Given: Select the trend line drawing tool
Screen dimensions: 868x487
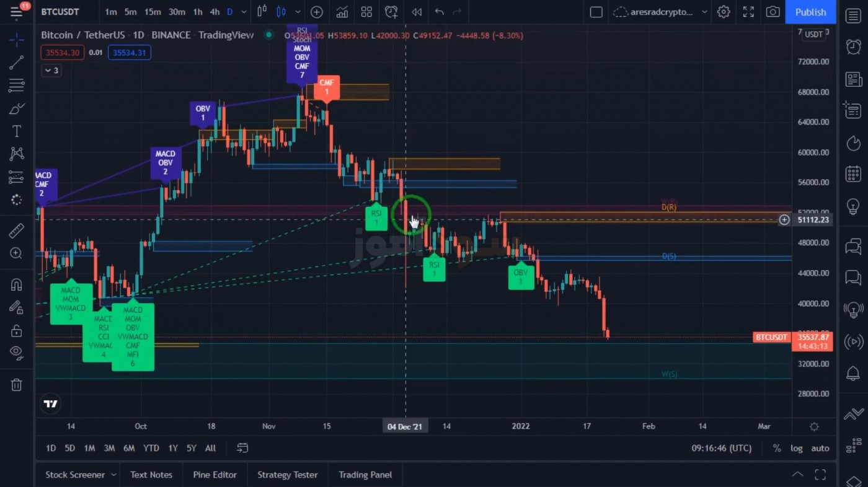Looking at the screenshot, I should (17, 62).
